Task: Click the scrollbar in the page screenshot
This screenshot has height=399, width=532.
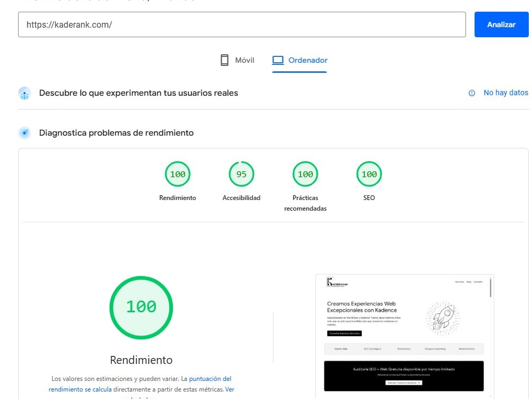Action: (x=491, y=287)
